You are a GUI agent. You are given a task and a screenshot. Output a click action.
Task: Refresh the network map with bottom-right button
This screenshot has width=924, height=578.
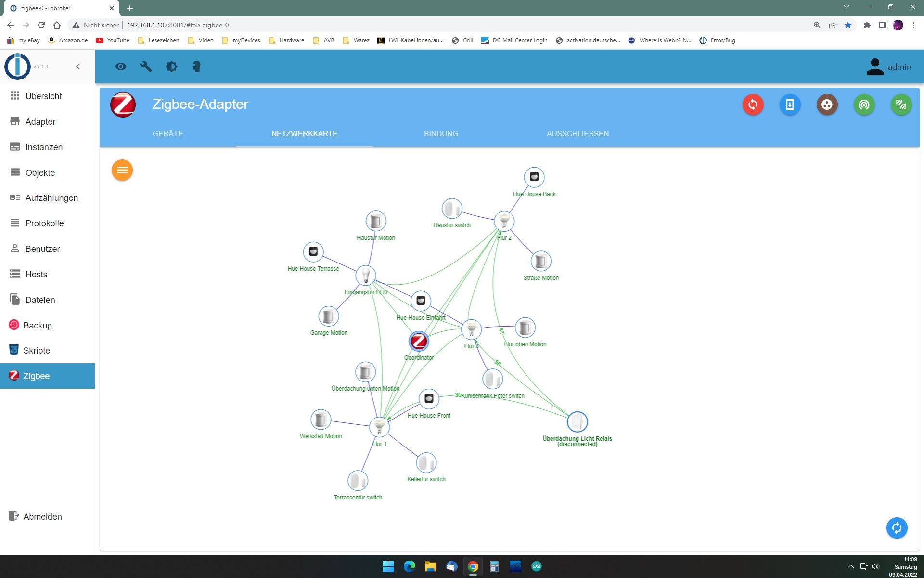pos(897,528)
